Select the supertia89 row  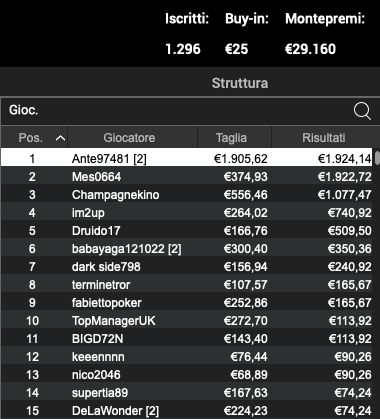pyautogui.click(x=187, y=392)
